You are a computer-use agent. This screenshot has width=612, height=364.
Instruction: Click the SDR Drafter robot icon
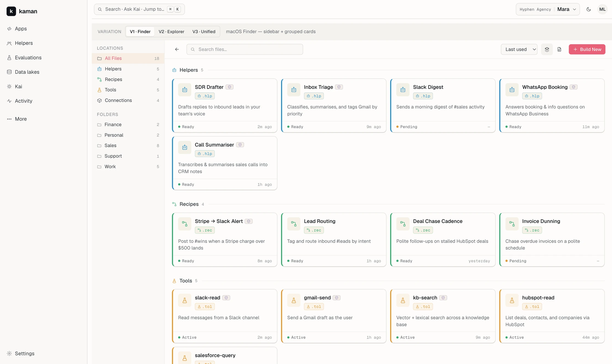(x=185, y=90)
